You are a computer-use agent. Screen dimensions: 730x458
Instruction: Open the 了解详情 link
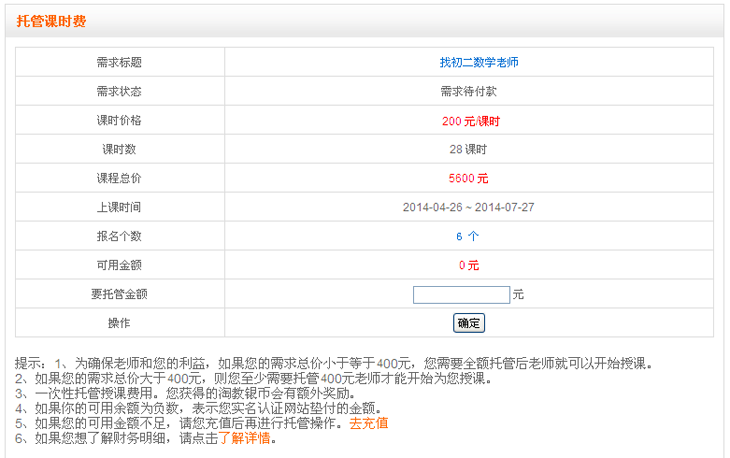(244, 438)
